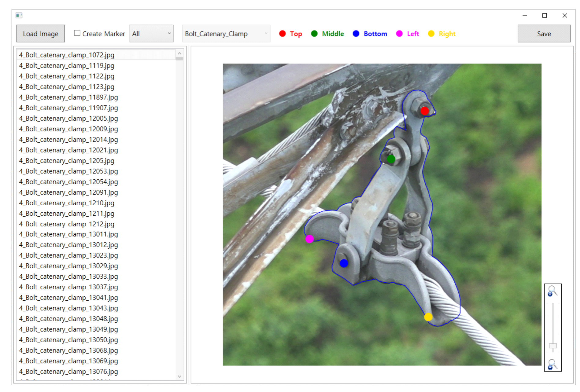Select 4_Bolt_catenary_clamp_1119.jpg in the list

[x=67, y=66]
